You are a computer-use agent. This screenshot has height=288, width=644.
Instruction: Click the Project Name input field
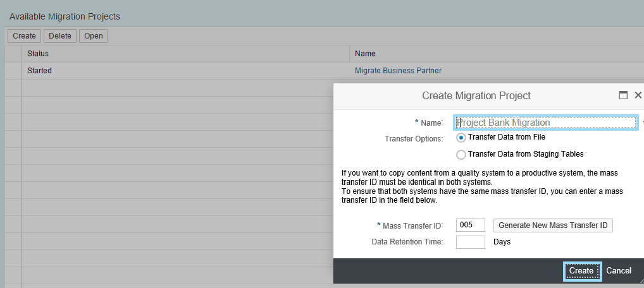(546, 123)
